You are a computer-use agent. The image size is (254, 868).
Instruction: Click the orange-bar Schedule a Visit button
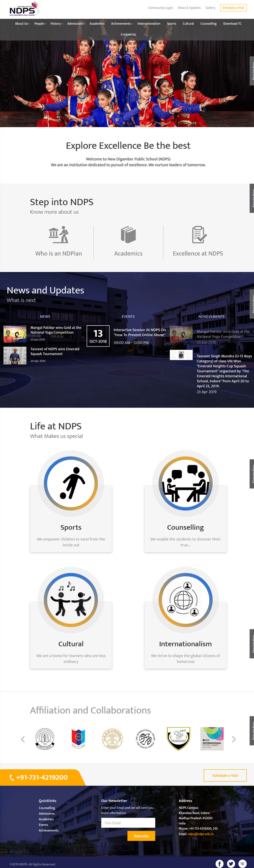(x=225, y=775)
